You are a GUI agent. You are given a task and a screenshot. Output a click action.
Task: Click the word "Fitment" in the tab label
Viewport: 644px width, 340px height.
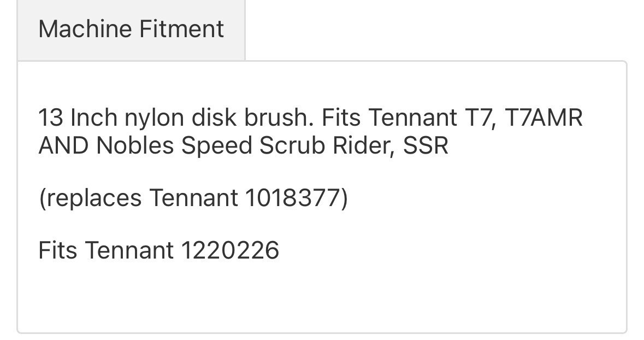pos(182,29)
